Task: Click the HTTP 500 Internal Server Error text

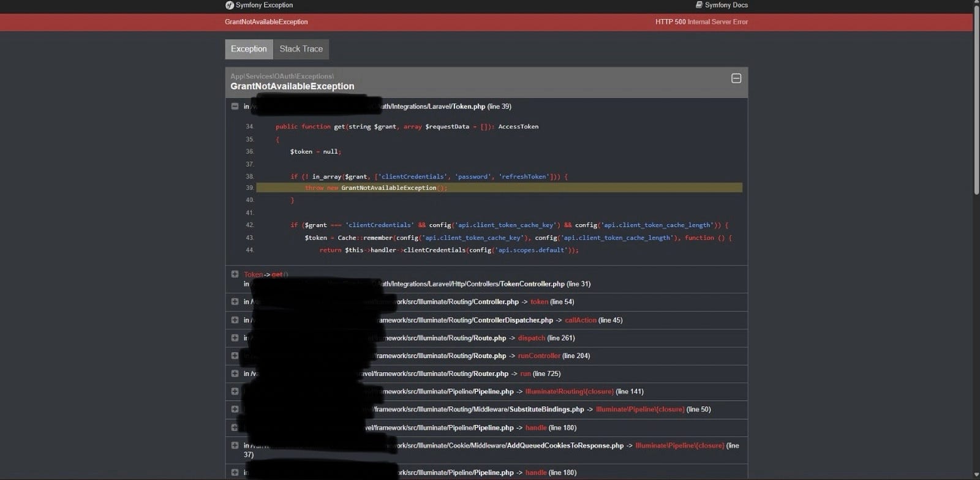Action: pos(701,21)
